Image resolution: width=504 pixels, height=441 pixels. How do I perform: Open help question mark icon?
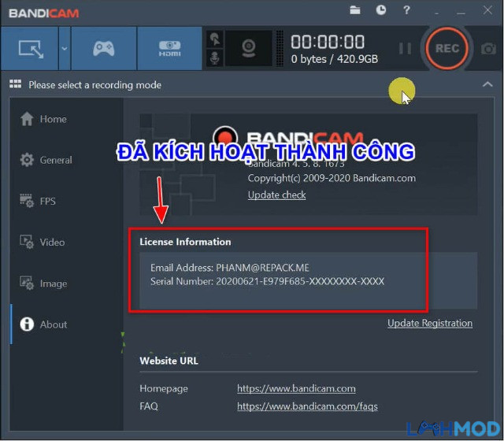(x=406, y=10)
